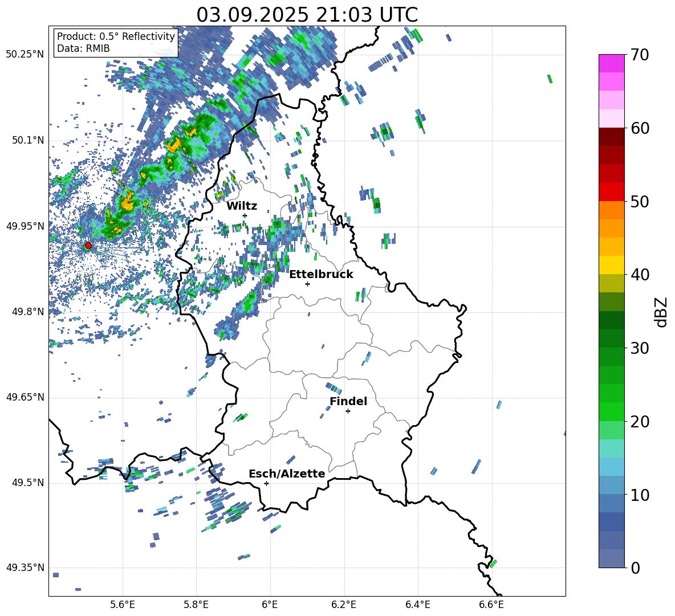Image resolution: width=675 pixels, height=616 pixels.
Task: Pick the magenta swatch atop the colorbar
Action: (611, 63)
